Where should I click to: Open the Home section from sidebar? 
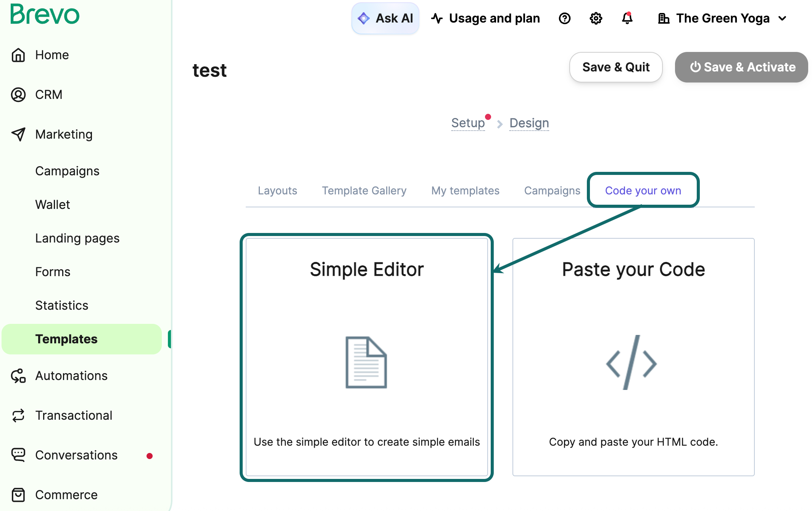point(52,55)
